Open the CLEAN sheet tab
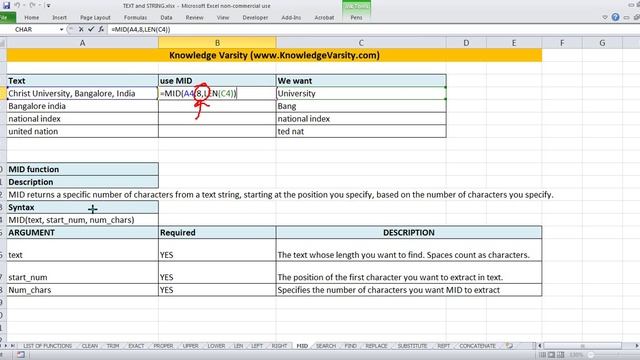The width and height of the screenshot is (640, 360). [89, 346]
